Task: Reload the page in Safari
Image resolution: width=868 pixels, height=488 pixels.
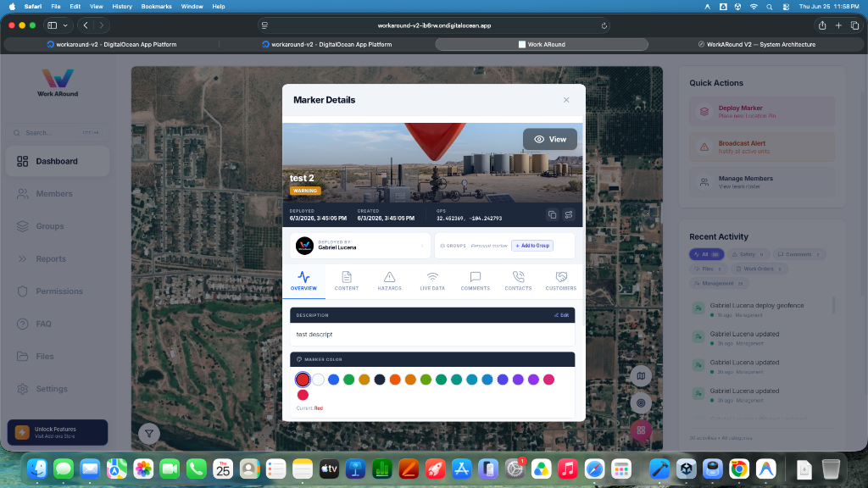Action: coord(604,25)
